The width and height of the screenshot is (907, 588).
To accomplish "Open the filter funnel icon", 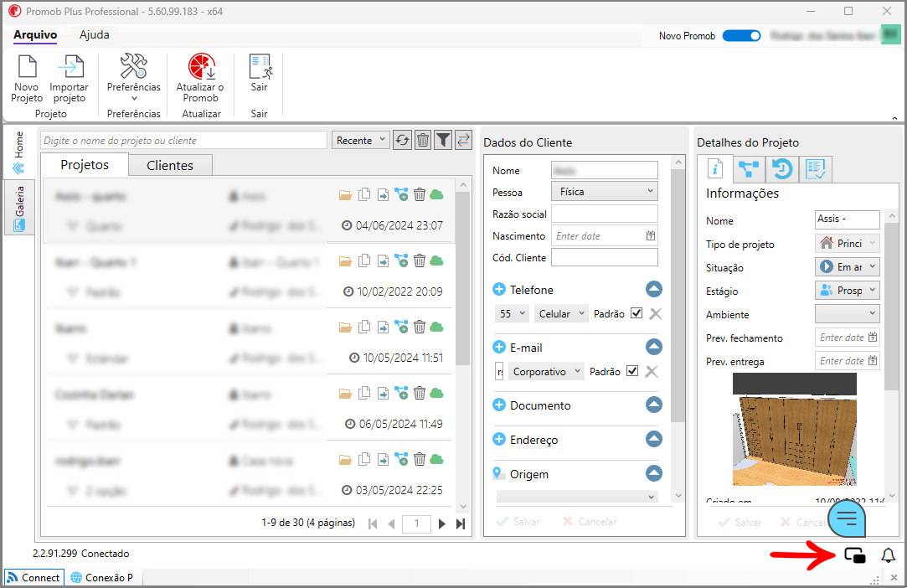I will 443,140.
